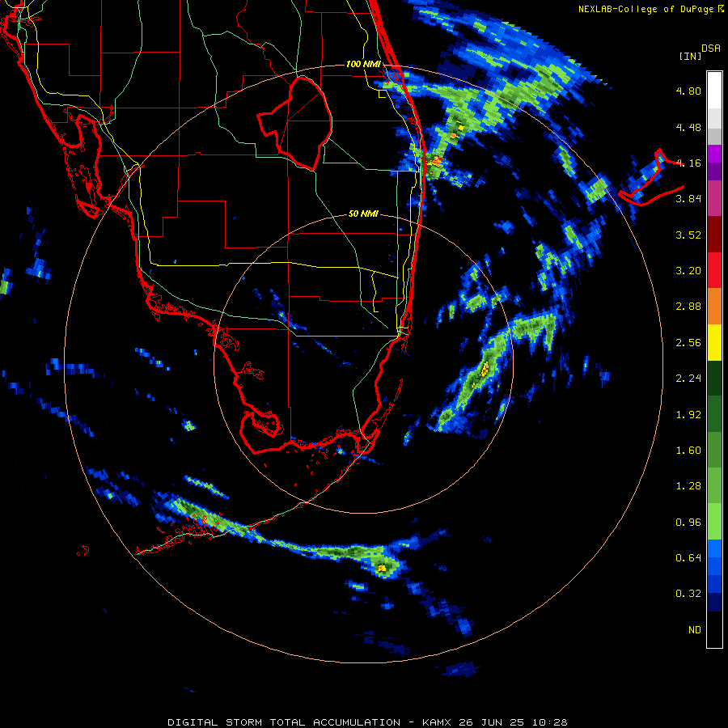Pick the orange swatch in the color scale
The height and width of the screenshot is (728, 728).
coord(714,307)
